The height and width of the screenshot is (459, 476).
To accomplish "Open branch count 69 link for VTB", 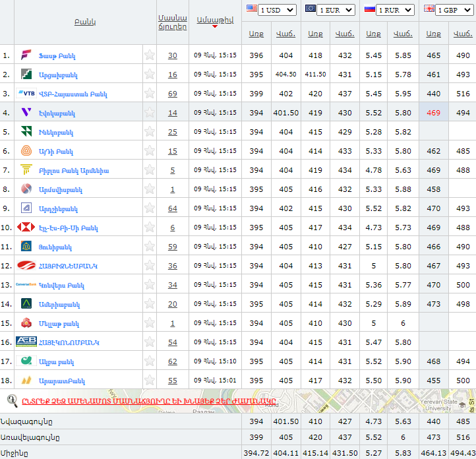I will click(x=173, y=94).
